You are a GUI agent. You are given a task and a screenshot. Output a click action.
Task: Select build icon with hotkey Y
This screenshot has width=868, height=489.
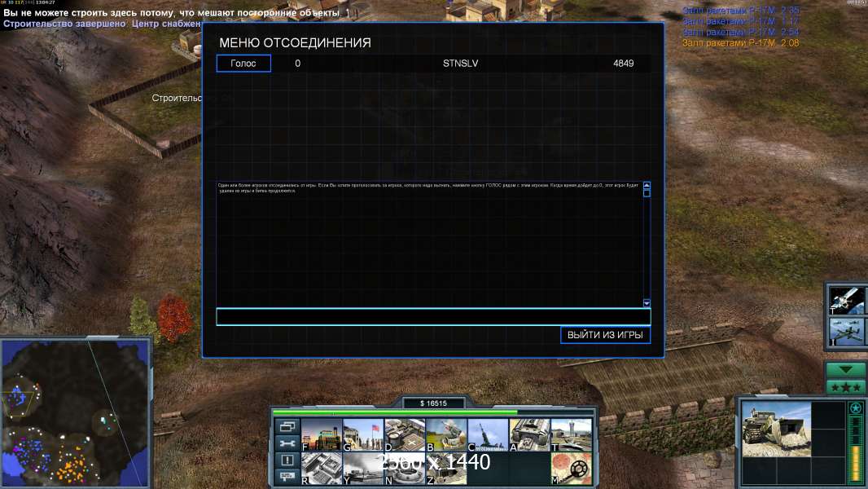tap(363, 469)
